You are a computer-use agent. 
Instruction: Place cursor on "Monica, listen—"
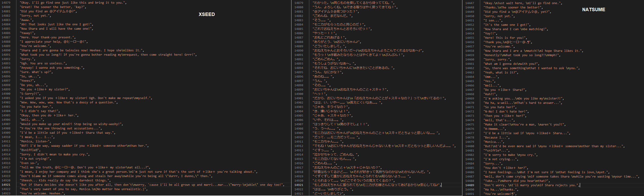coord(35,141)
